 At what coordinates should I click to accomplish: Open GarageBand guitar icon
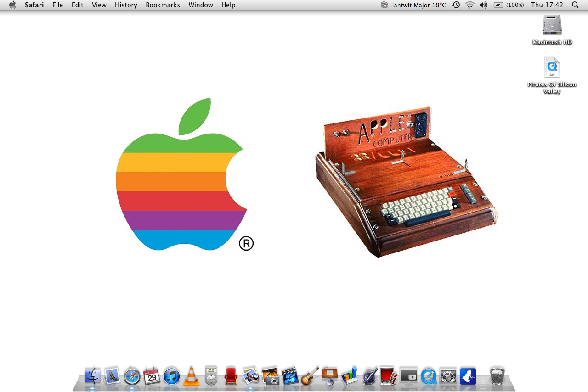310,376
